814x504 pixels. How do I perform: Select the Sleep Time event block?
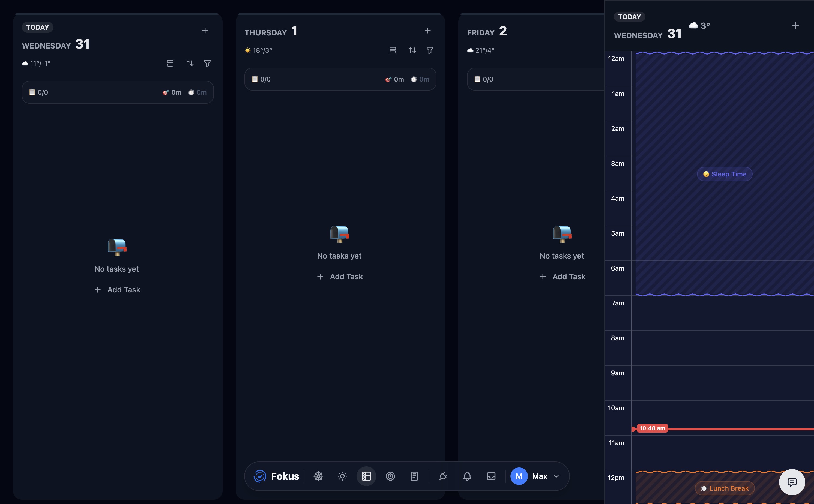(724, 174)
